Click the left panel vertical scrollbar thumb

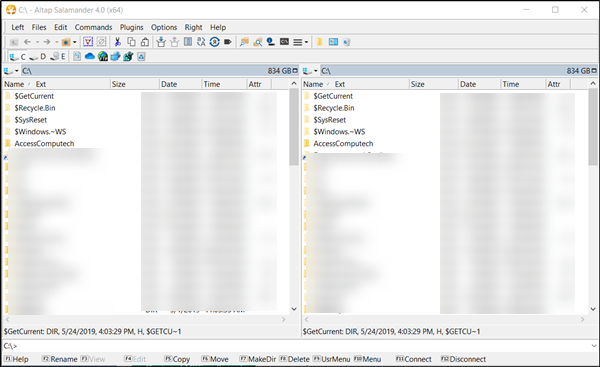294,127
